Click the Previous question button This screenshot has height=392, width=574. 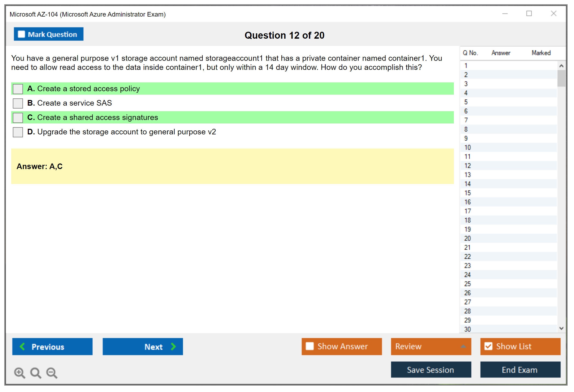pos(52,346)
